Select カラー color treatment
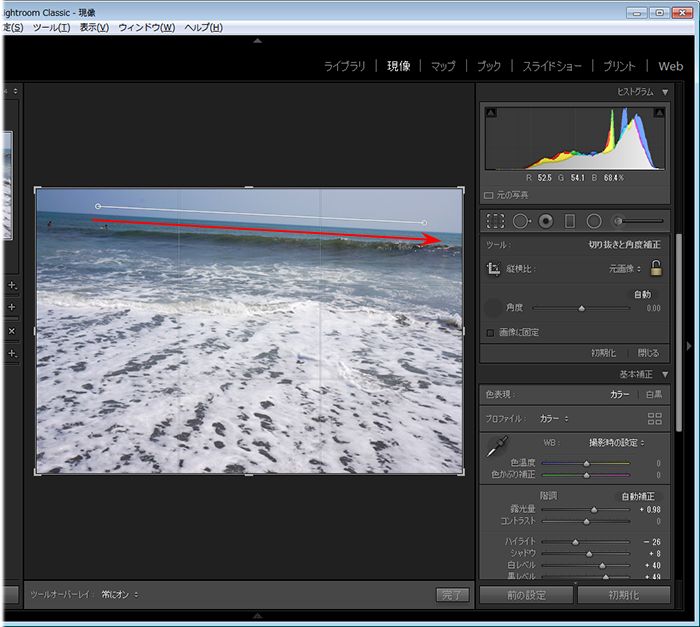The height and width of the screenshot is (627, 700). click(x=620, y=395)
